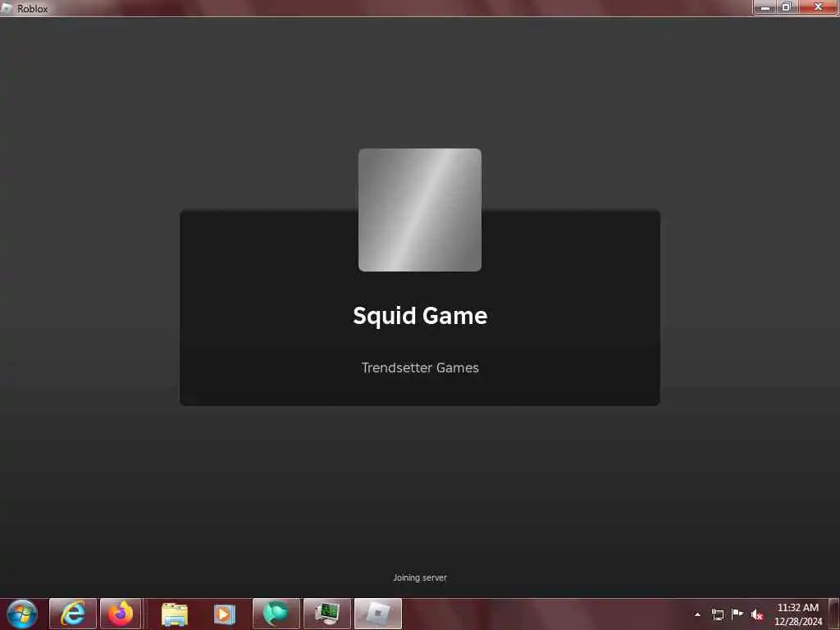This screenshot has height=630, width=840.
Task: Restore down the Roblox window
Action: [x=787, y=7]
